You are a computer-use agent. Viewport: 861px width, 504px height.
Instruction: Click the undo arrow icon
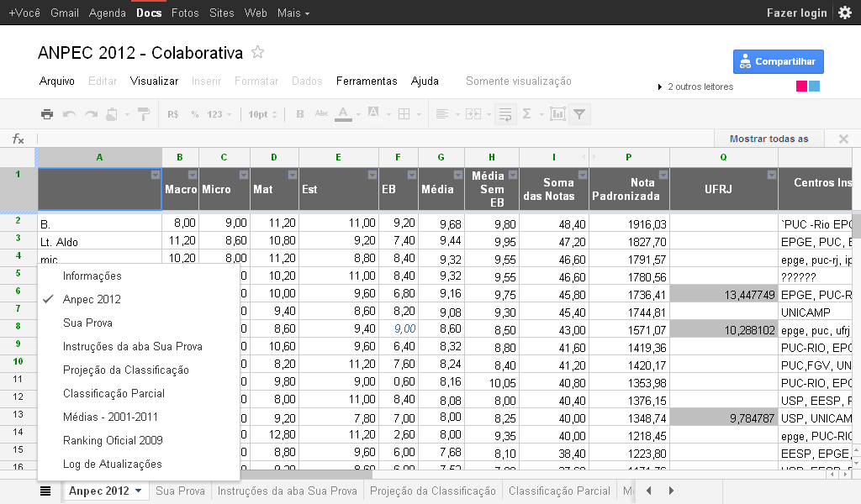[69, 114]
